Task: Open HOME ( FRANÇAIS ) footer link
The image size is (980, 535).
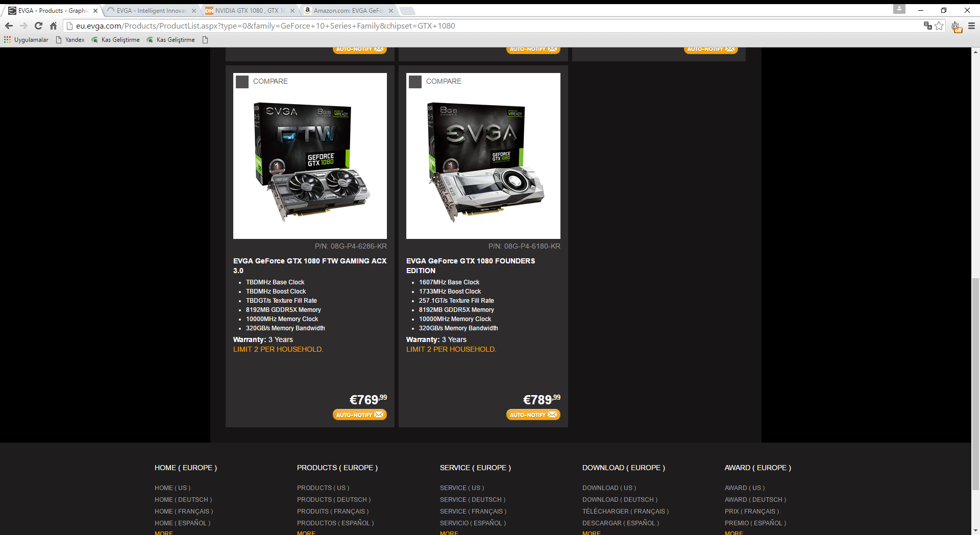Action: coord(184,512)
